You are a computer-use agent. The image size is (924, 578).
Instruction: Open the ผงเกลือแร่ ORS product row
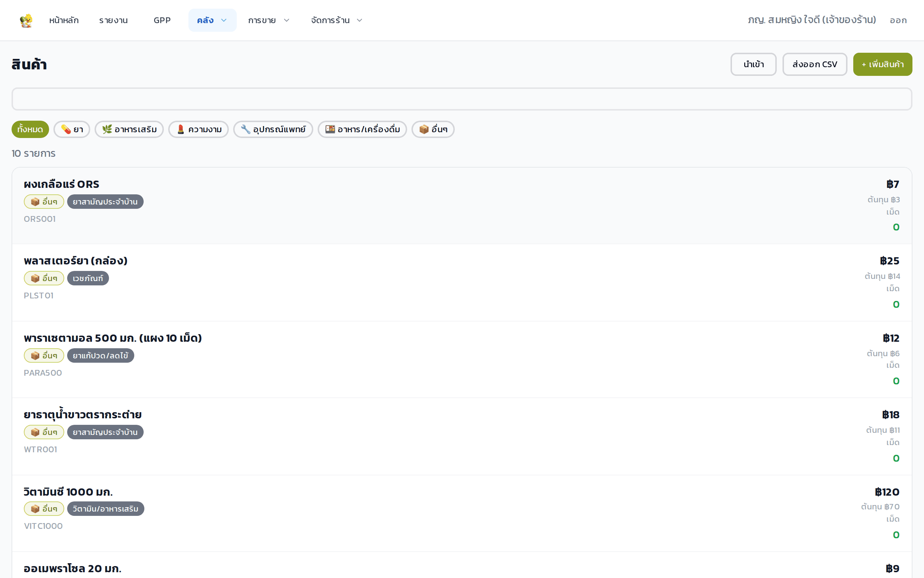[462, 206]
